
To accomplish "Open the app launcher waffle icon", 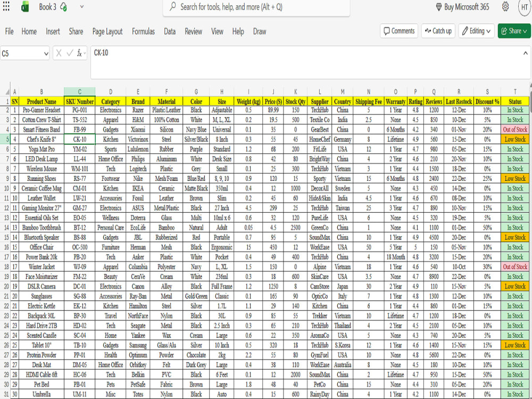I will pyautogui.click(x=6, y=6).
